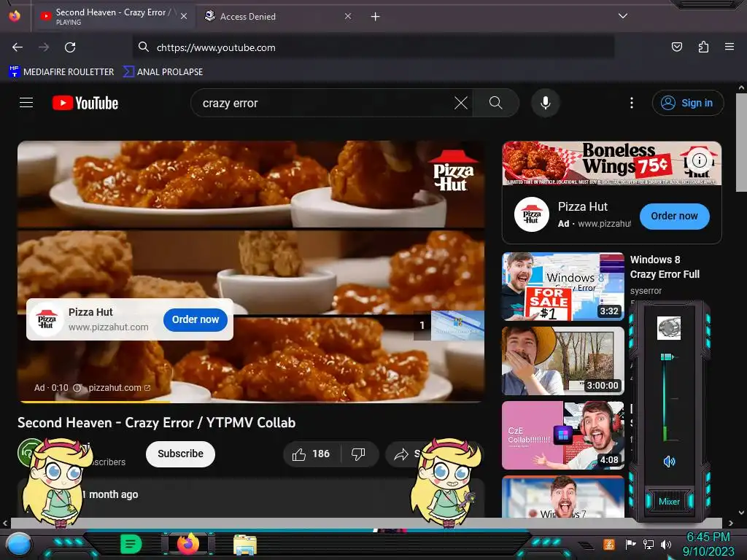Submit search with magnifier button

point(495,103)
